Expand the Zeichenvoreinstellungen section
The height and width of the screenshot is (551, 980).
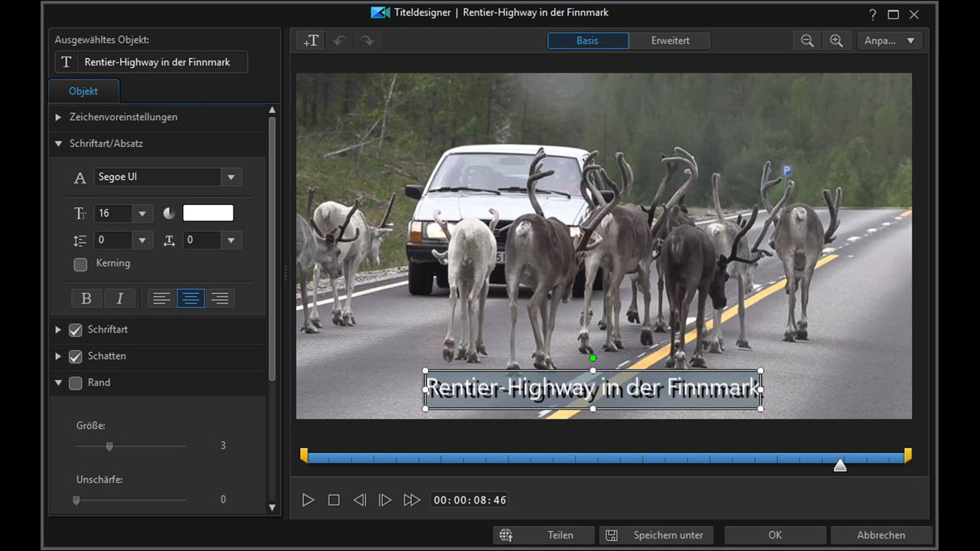click(x=59, y=117)
